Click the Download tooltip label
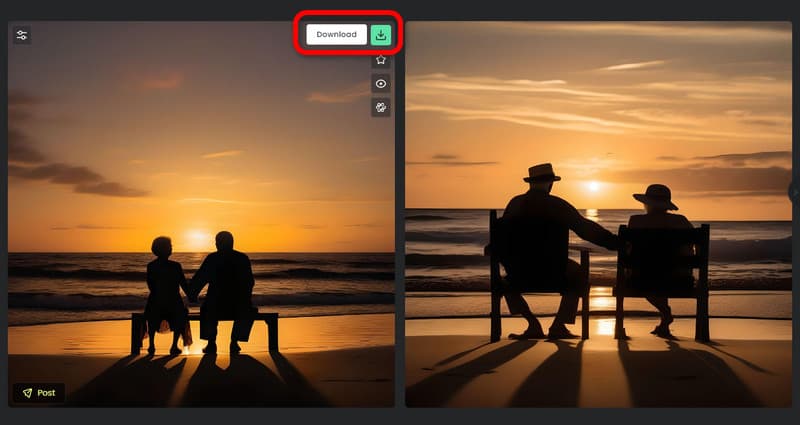 coord(336,35)
